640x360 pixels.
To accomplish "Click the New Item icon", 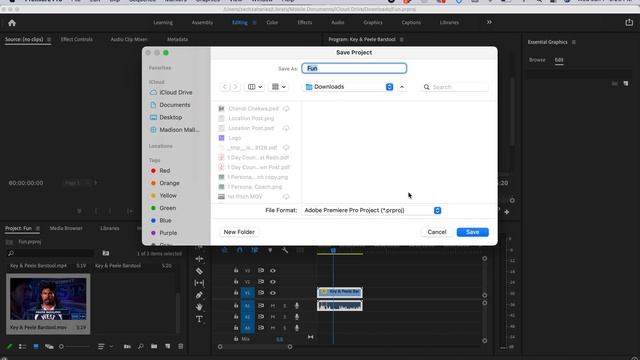I will point(167,347).
